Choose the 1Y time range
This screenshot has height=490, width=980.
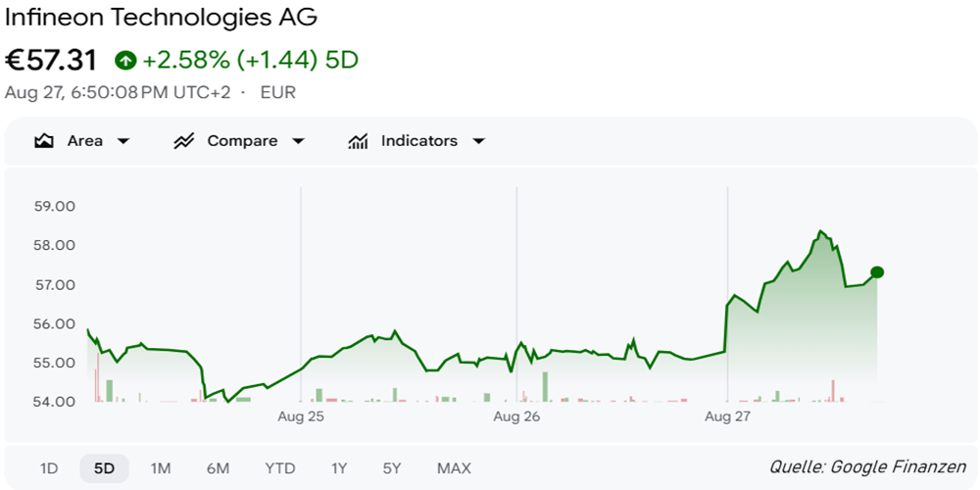pos(339,468)
